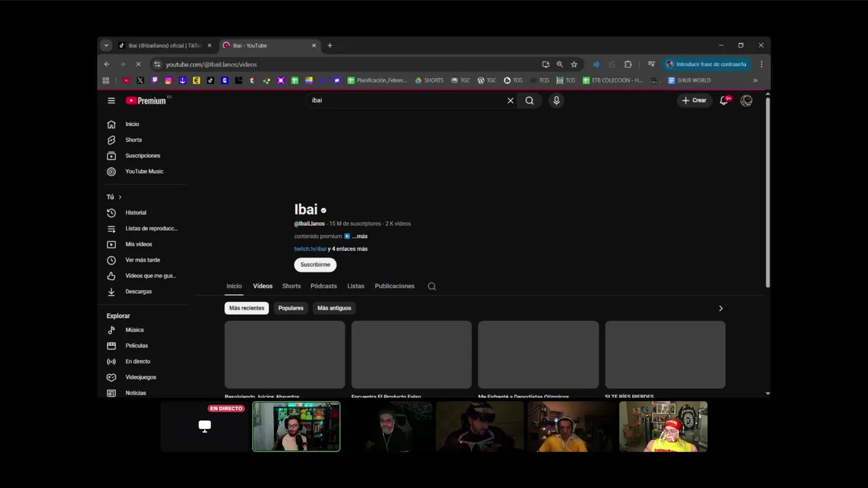
Task: Show more bookmarks with double chevron
Action: (755, 80)
